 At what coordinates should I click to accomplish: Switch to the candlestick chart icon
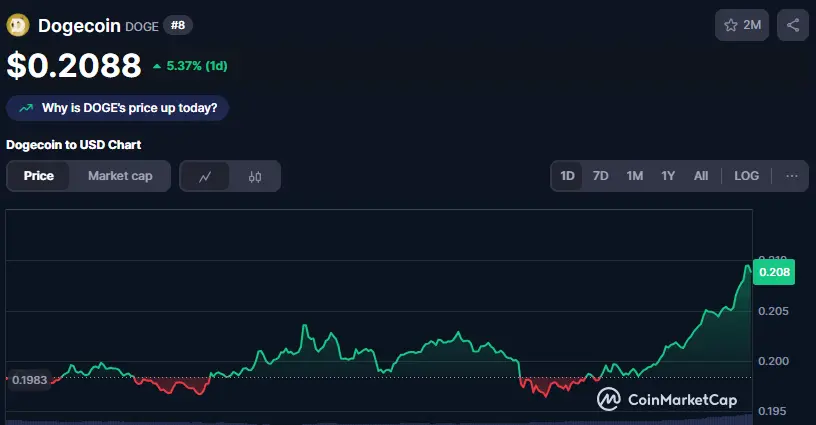[255, 176]
